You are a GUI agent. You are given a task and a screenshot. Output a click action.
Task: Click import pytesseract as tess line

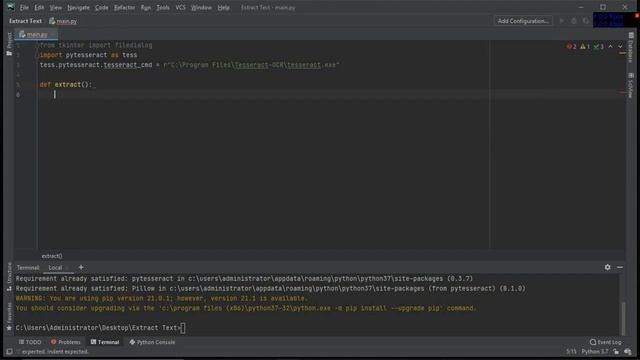[x=88, y=55]
